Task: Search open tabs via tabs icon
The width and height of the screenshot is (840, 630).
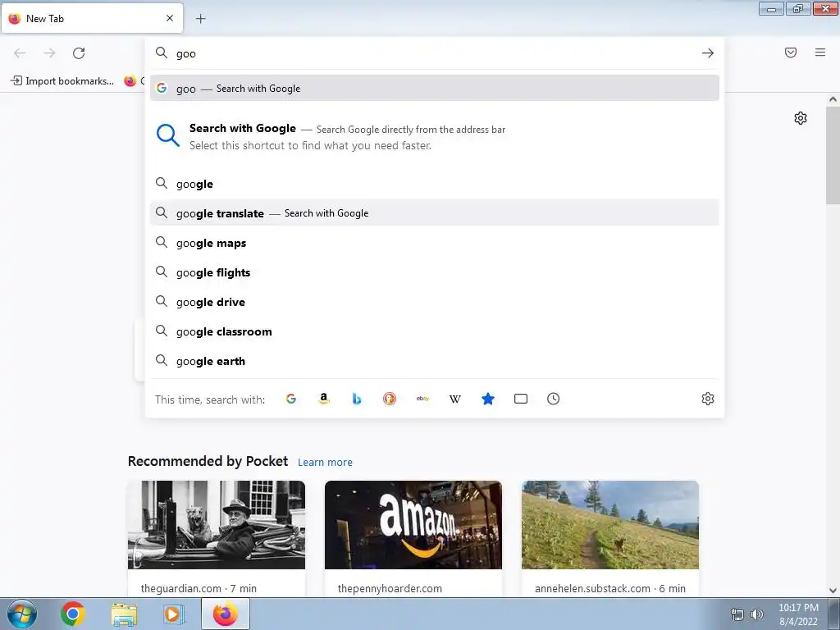Action: (x=521, y=399)
